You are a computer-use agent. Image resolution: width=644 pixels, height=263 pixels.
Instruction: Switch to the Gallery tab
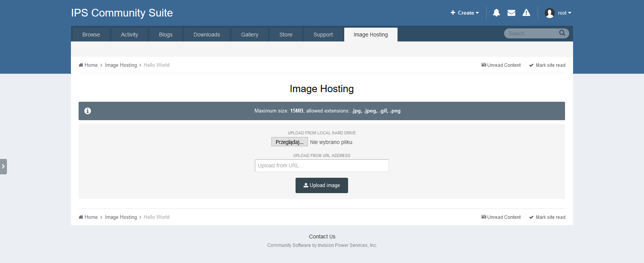[250, 35]
